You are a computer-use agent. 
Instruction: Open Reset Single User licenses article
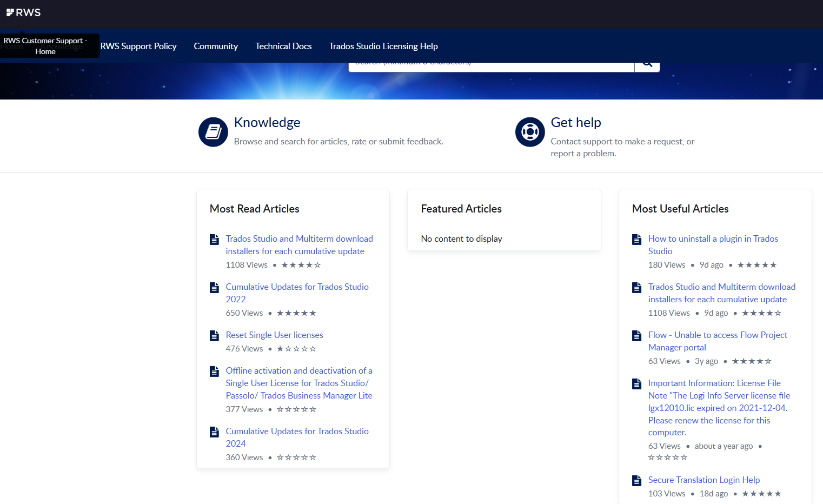[x=275, y=335]
